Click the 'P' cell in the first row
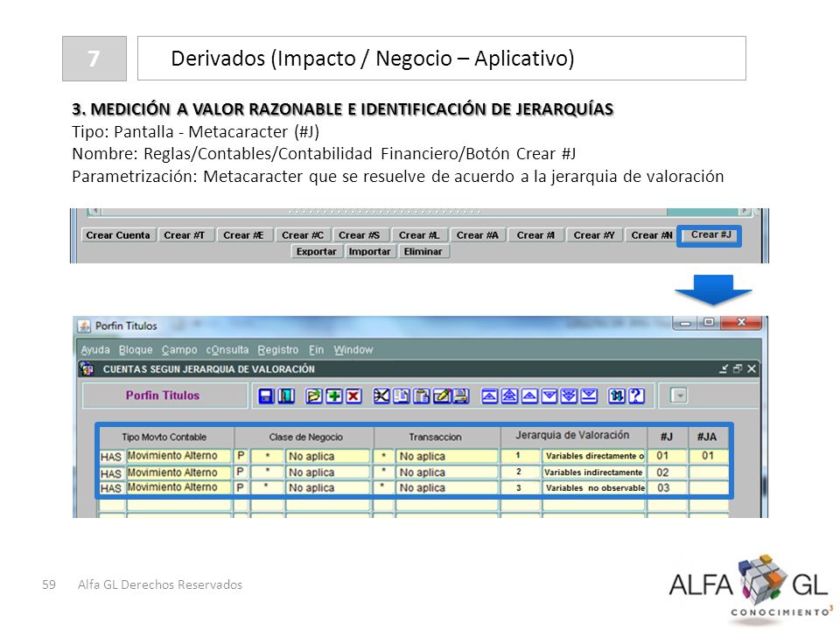This screenshot has height=630, width=840. [241, 456]
